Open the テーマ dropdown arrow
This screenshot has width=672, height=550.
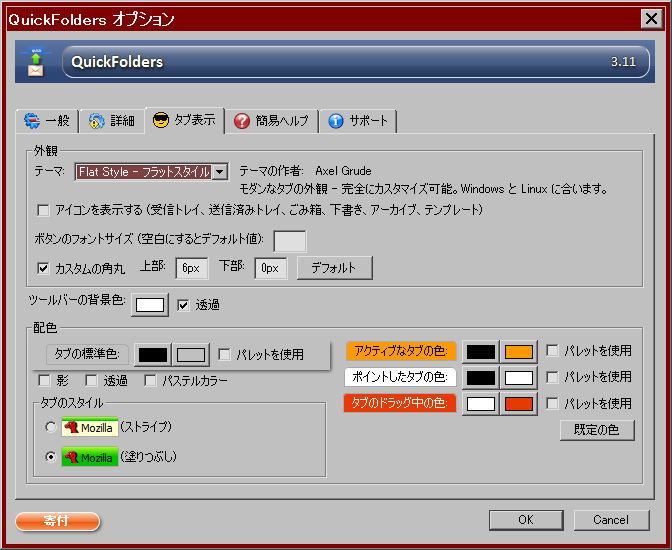(x=220, y=172)
